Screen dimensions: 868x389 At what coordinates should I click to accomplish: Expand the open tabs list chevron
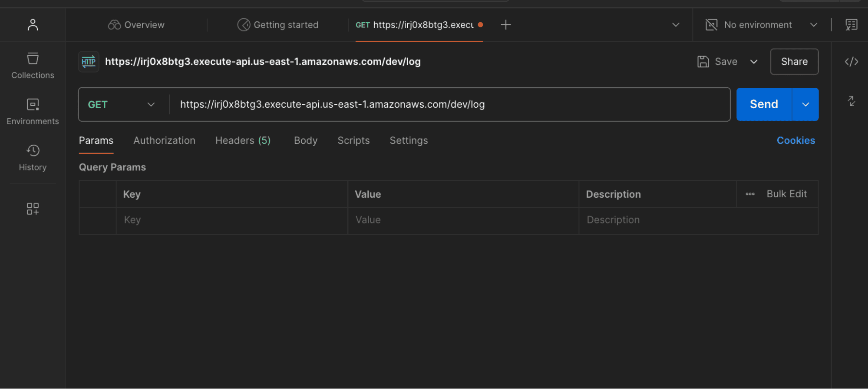coord(675,25)
